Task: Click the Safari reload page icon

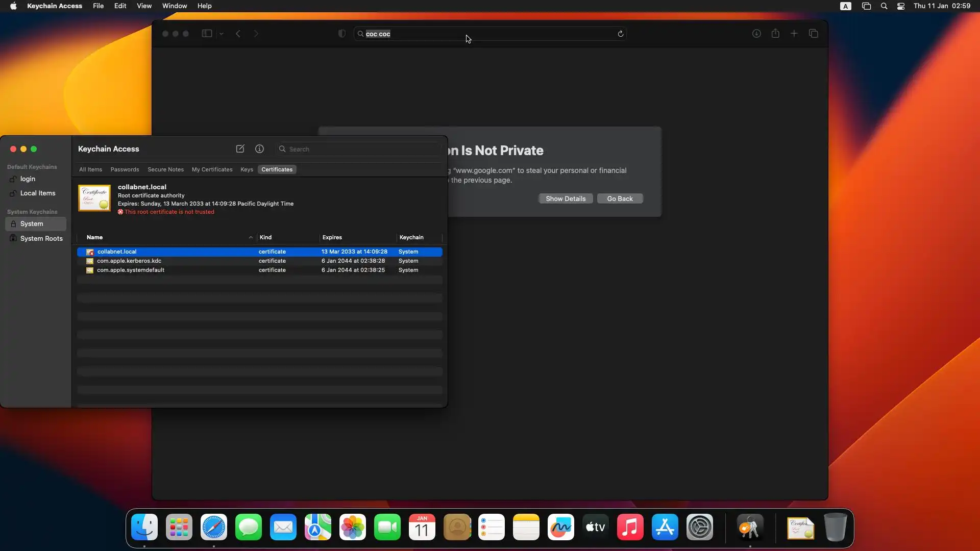Action: tap(620, 34)
